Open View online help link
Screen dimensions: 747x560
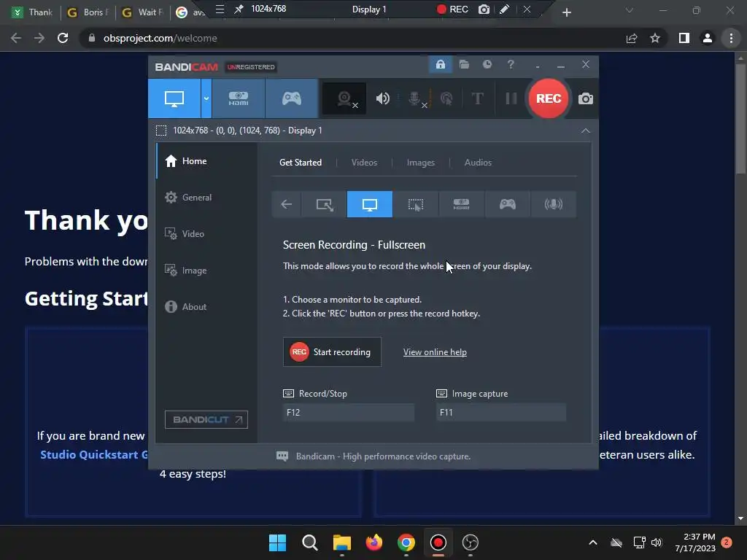[435, 352]
